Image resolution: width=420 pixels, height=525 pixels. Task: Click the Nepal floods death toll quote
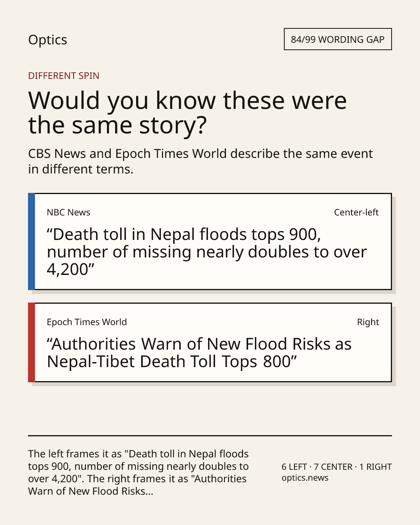click(206, 252)
